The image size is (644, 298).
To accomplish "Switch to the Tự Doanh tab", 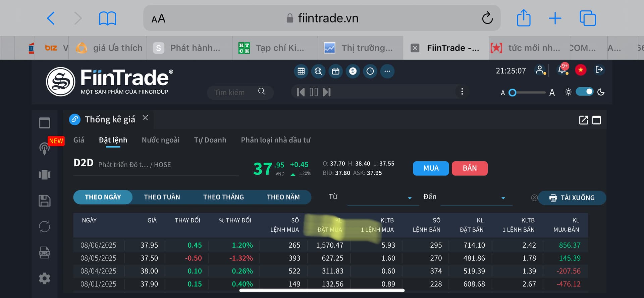I will tap(210, 140).
